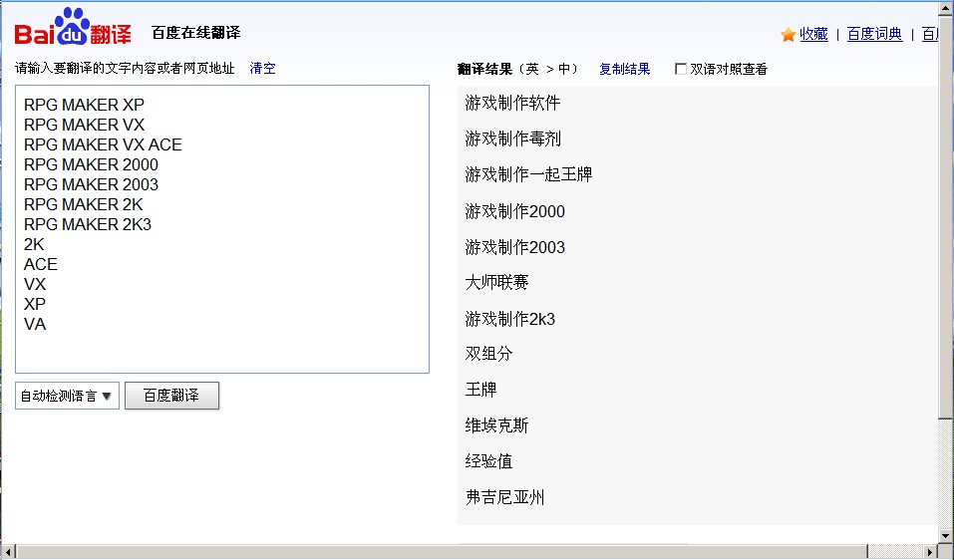Screen dimensions: 954x560
Task: Click the 游戏制作毒剂 result line
Action: [512, 139]
